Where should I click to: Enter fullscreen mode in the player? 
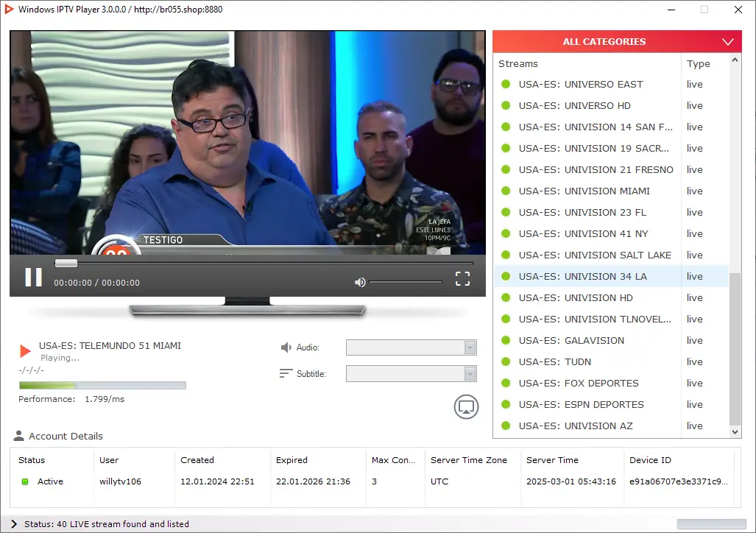(462, 278)
